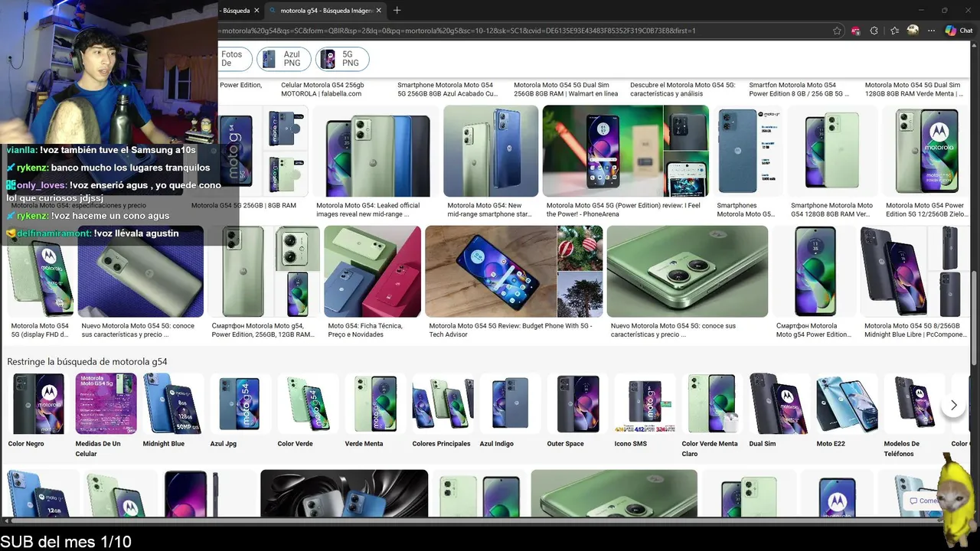
Task: Open the Colores Principales related search
Action: click(x=443, y=410)
